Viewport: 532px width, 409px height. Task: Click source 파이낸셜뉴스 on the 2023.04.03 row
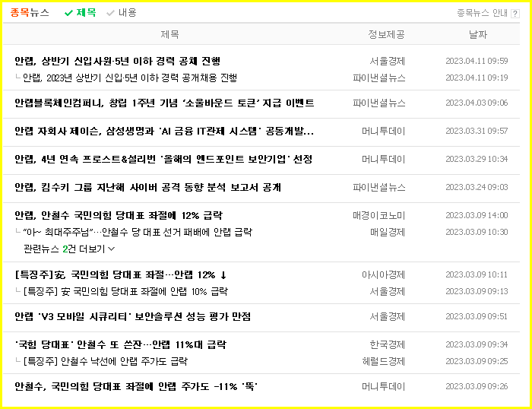[379, 103]
